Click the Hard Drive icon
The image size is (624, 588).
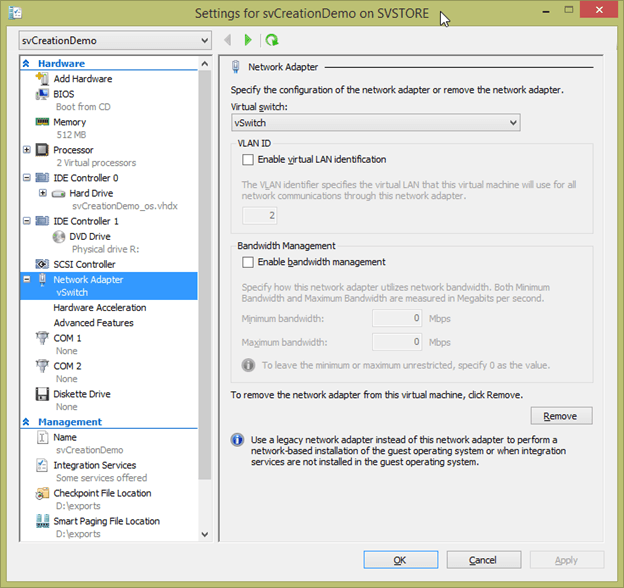pyautogui.click(x=58, y=194)
